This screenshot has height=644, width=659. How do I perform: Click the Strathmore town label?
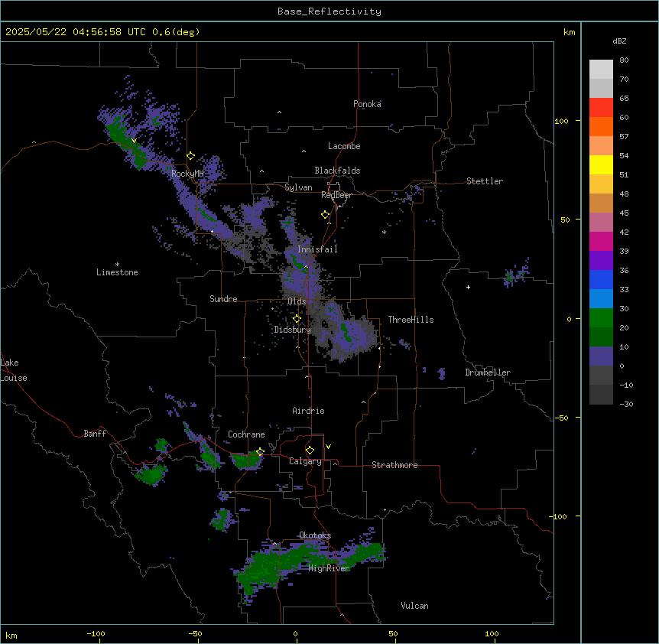[x=394, y=465]
